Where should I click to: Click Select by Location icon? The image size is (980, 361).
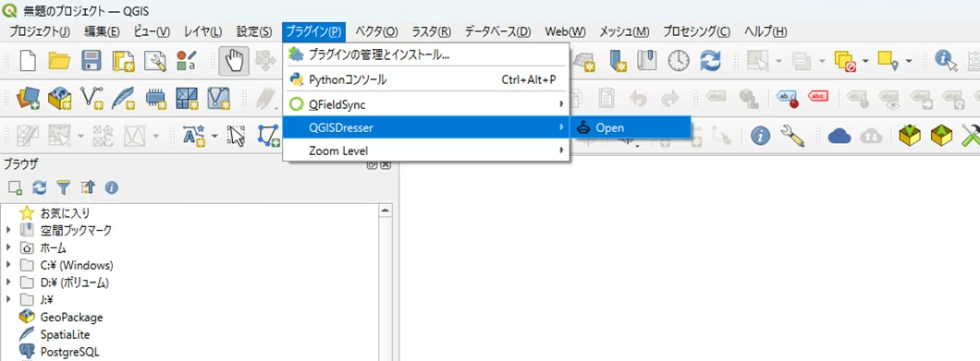[888, 61]
